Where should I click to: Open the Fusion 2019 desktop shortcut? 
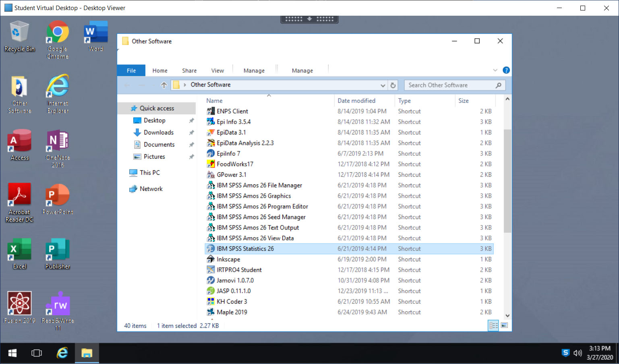pos(19,308)
